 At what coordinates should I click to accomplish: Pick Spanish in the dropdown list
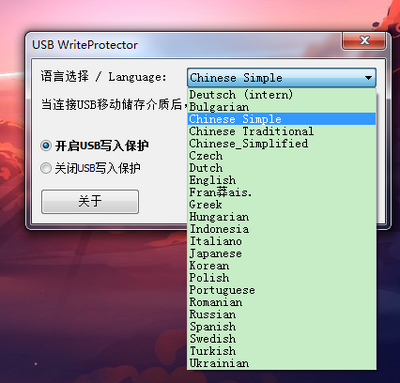point(282,327)
